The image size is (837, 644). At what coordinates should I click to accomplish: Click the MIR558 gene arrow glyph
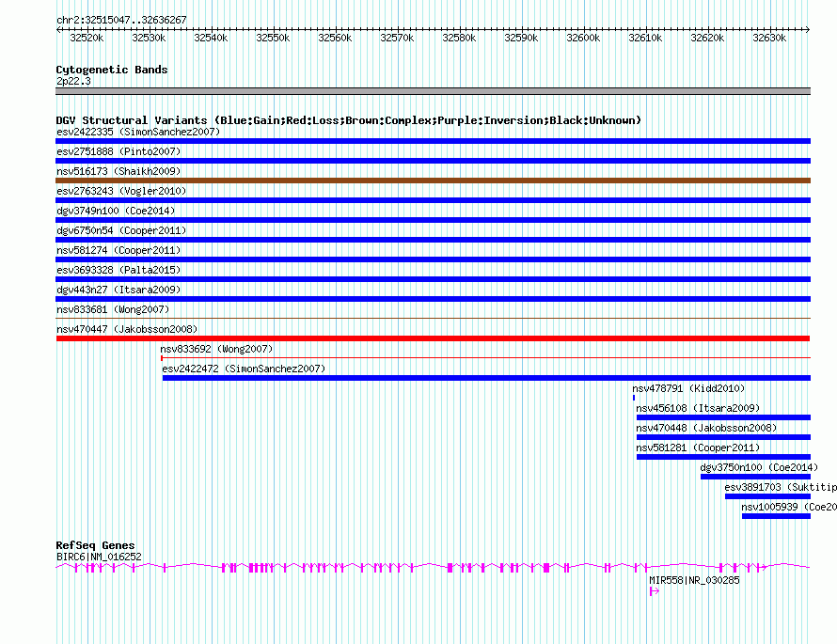point(654,591)
